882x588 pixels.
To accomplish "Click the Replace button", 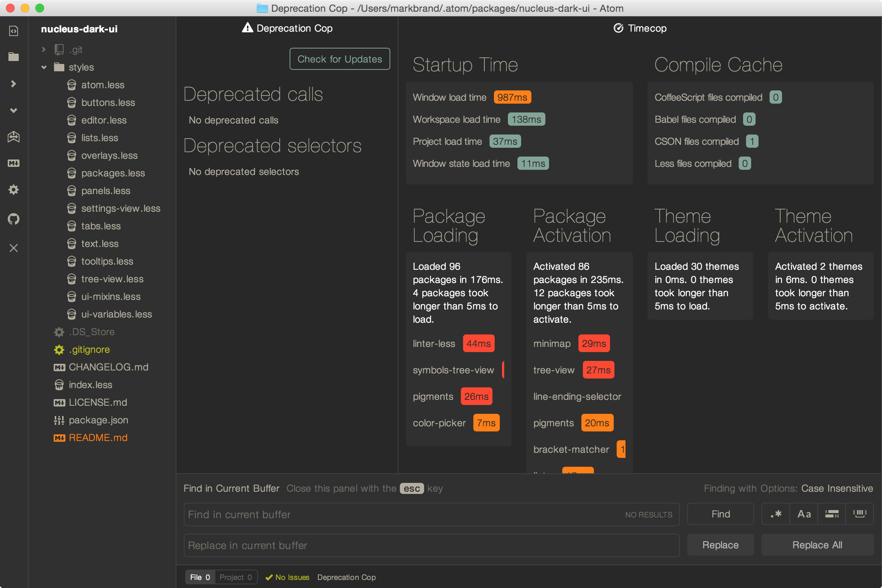I will tap(720, 545).
